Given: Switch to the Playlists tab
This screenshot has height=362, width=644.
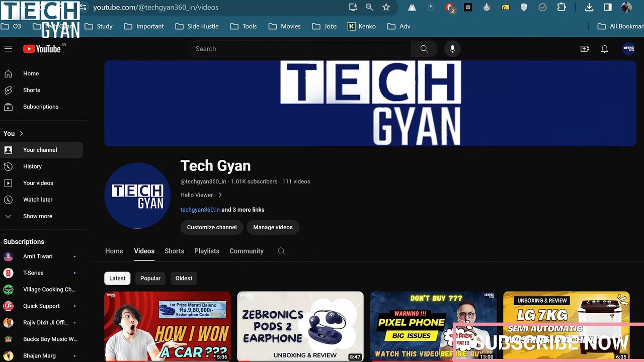Looking at the screenshot, I should (x=207, y=251).
